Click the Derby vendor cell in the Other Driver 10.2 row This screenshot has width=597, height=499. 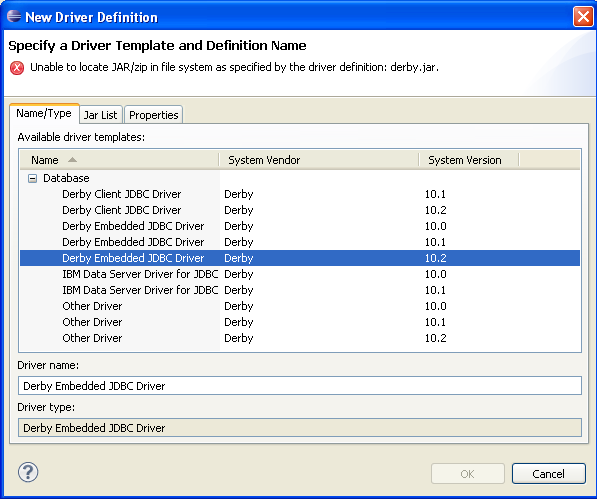[239, 338]
